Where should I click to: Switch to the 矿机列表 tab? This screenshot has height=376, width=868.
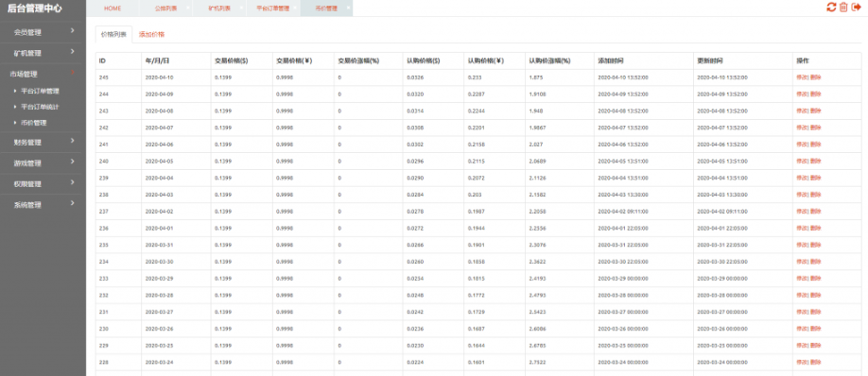pos(219,9)
